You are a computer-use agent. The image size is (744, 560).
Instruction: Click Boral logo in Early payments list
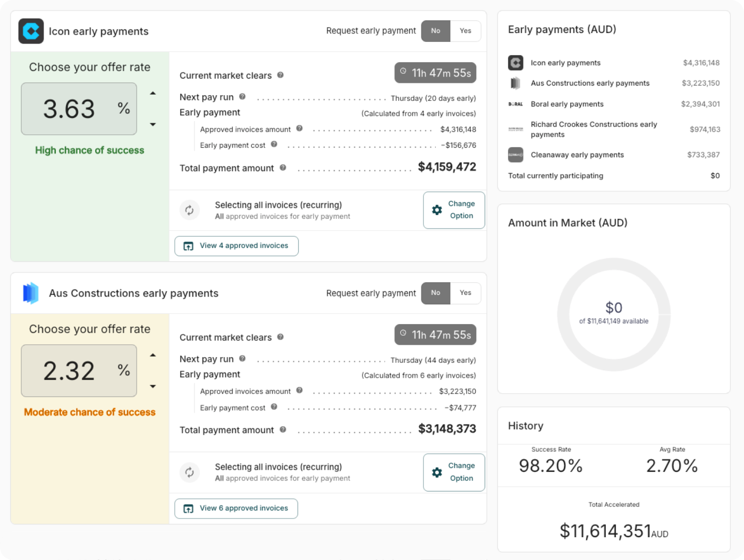pos(515,104)
